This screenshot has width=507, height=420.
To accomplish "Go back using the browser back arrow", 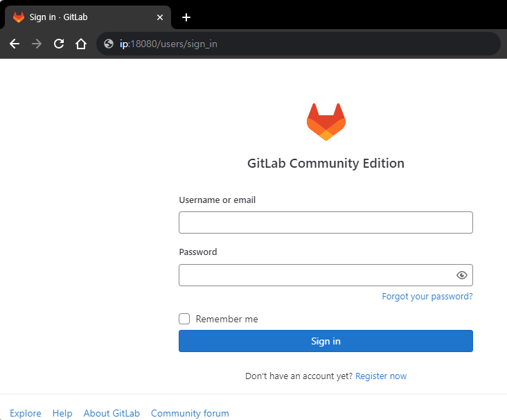I will [x=15, y=44].
